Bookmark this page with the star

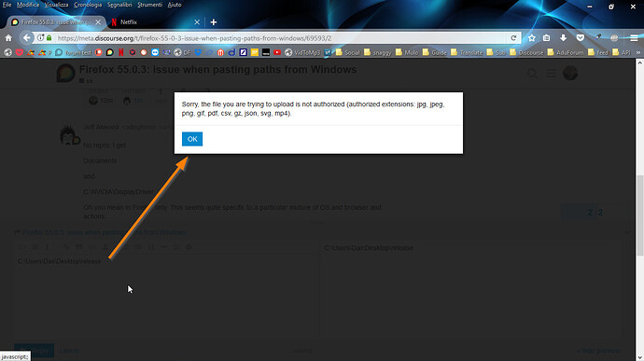[531, 38]
